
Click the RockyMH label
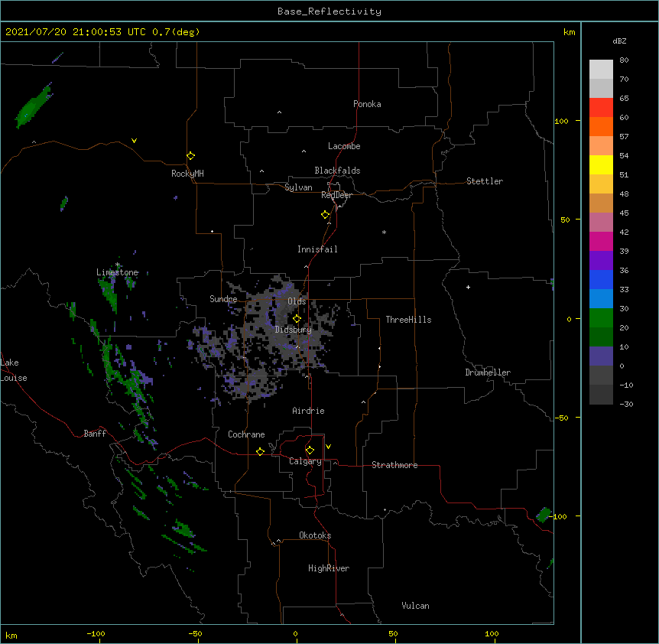(x=187, y=174)
